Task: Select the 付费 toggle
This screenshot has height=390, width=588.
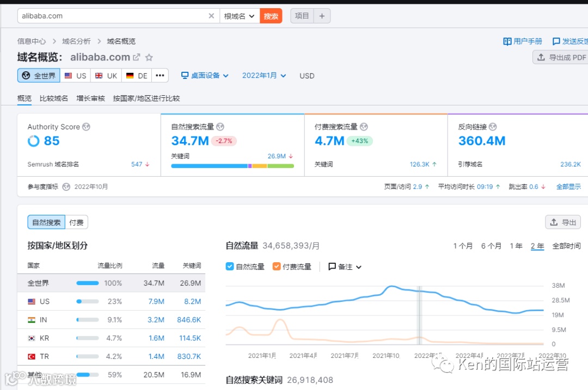Action: (77, 222)
